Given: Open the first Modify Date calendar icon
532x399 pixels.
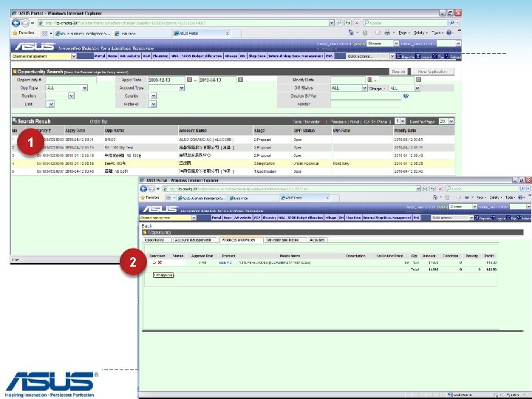Looking at the screenshot, I should [370, 80].
